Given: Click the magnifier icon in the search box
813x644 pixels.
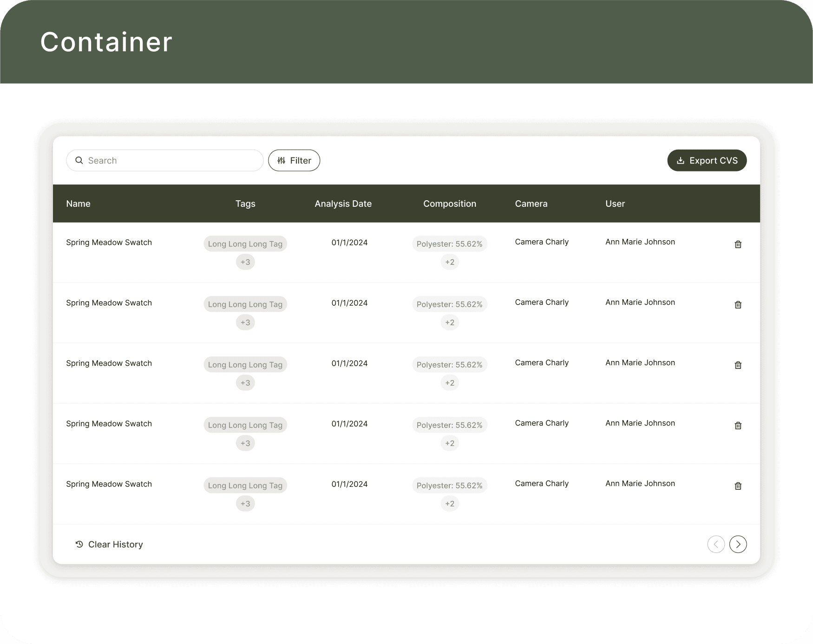Looking at the screenshot, I should 79,160.
